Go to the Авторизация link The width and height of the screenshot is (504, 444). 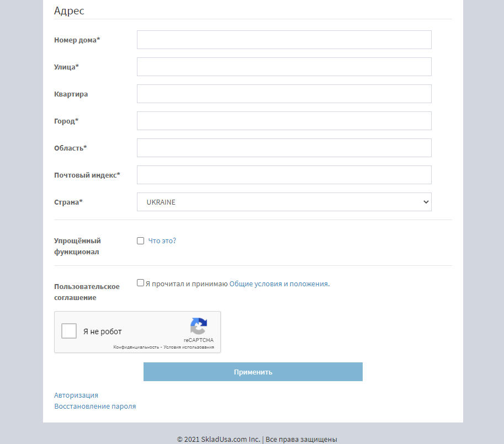point(76,395)
